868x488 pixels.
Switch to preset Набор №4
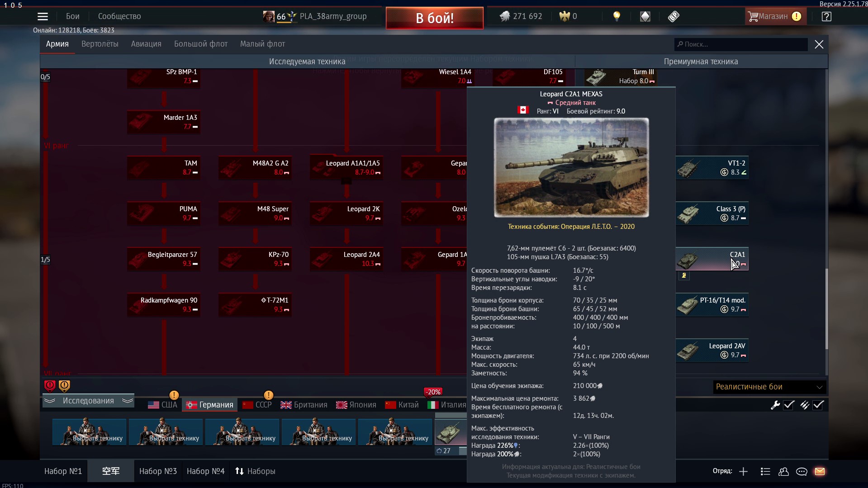[x=206, y=471]
